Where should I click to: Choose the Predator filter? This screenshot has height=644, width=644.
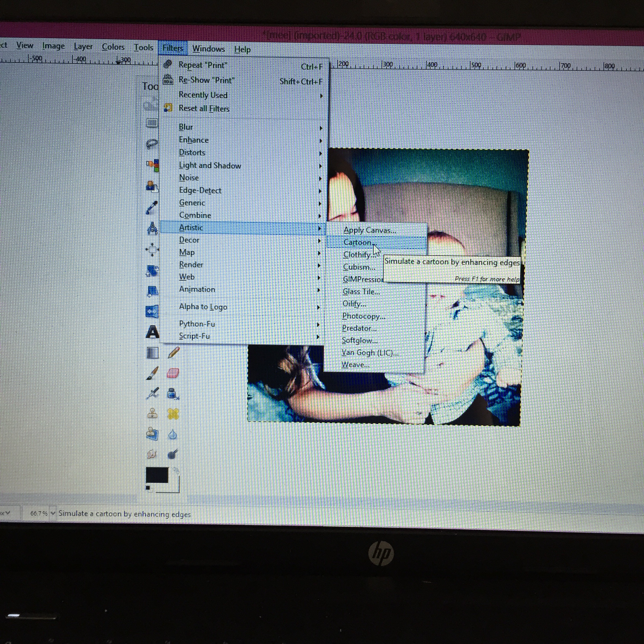click(375, 328)
